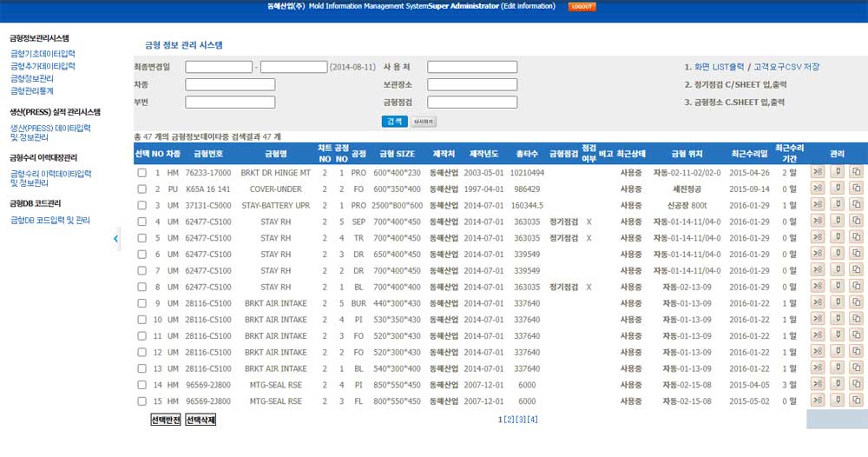Open 생산(PRESS) 데이타입력 및 정보관리
This screenshot has height=457, width=868.
[x=50, y=132]
